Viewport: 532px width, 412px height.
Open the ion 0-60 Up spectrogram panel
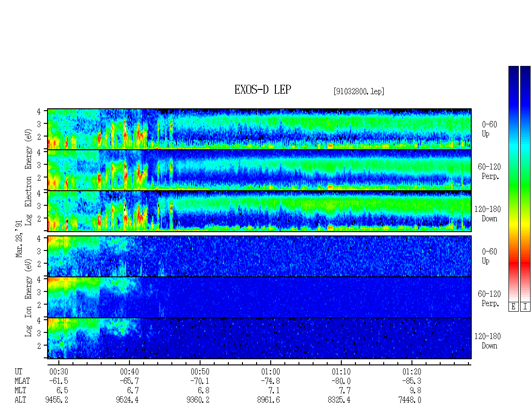pos(259,256)
